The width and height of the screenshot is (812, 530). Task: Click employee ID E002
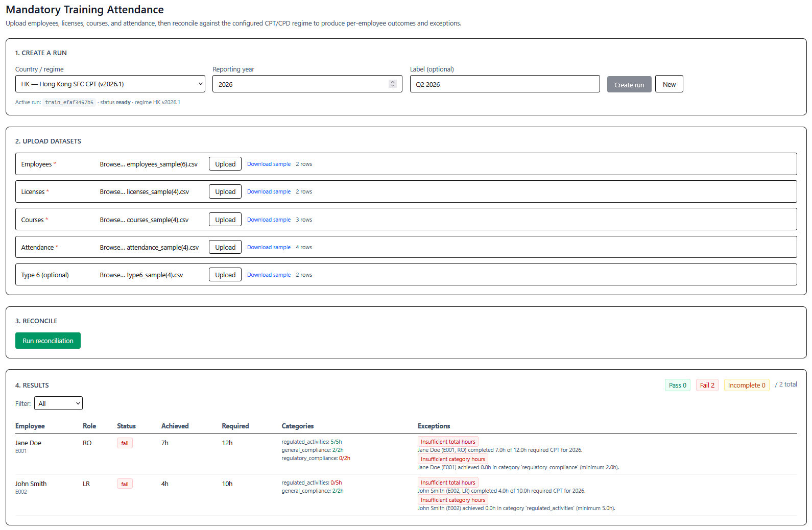(x=21, y=492)
